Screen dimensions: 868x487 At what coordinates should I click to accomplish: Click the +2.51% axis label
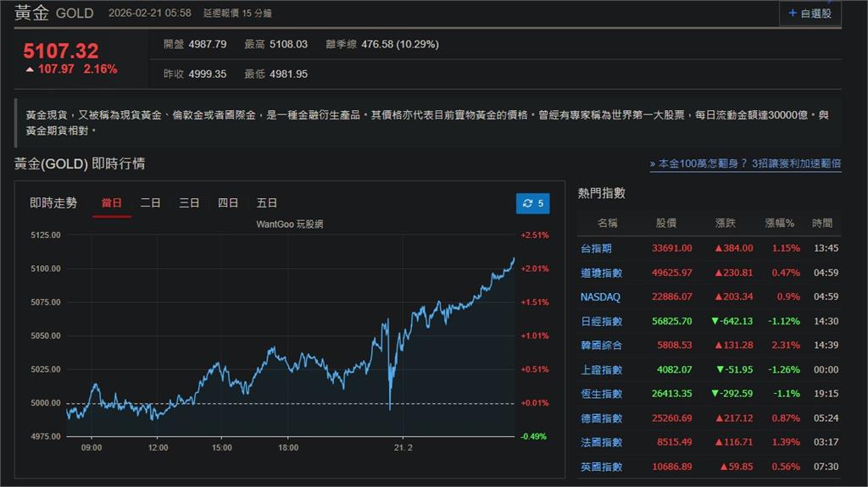(x=534, y=235)
